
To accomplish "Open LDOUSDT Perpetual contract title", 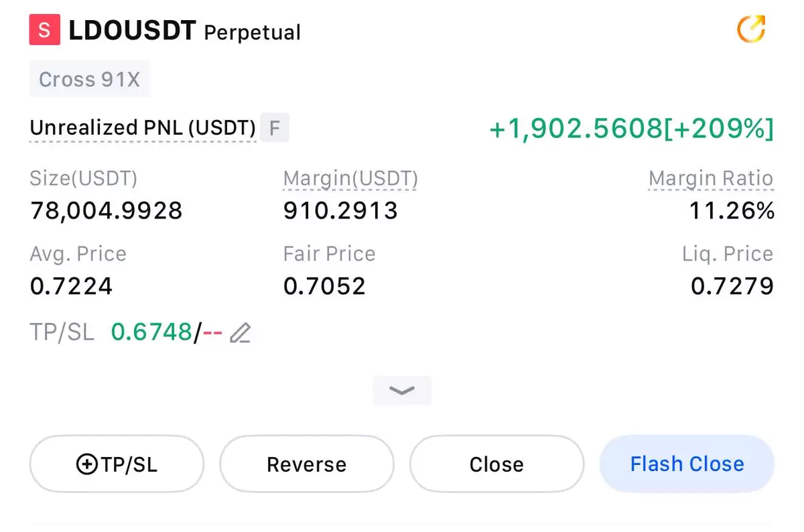I will click(x=185, y=31).
